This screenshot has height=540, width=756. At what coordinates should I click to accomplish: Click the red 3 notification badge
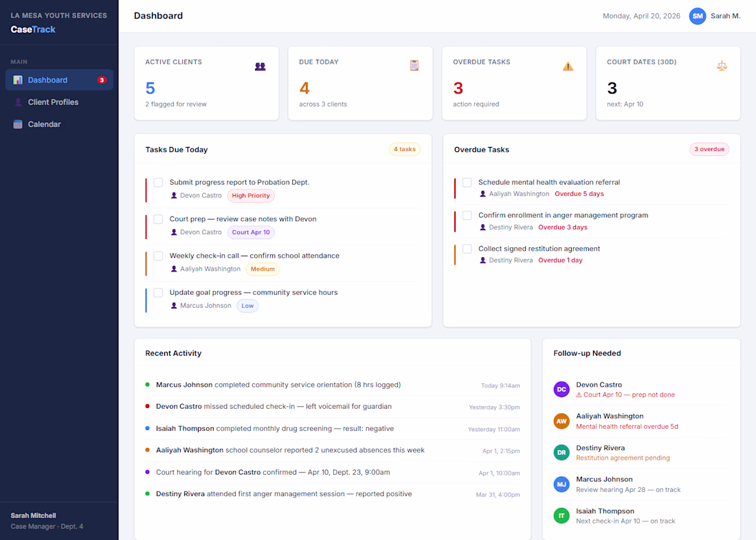point(102,80)
